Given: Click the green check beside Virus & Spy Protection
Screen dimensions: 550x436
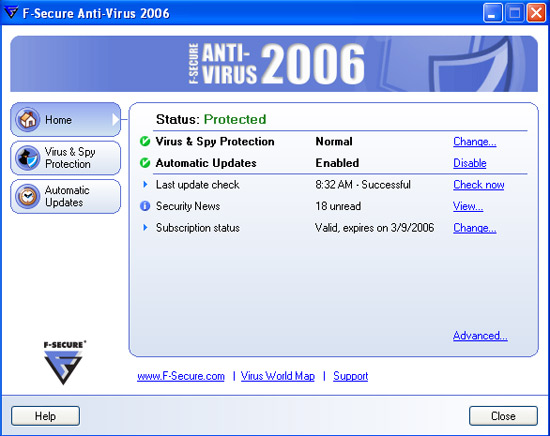Looking at the screenshot, I should (145, 141).
